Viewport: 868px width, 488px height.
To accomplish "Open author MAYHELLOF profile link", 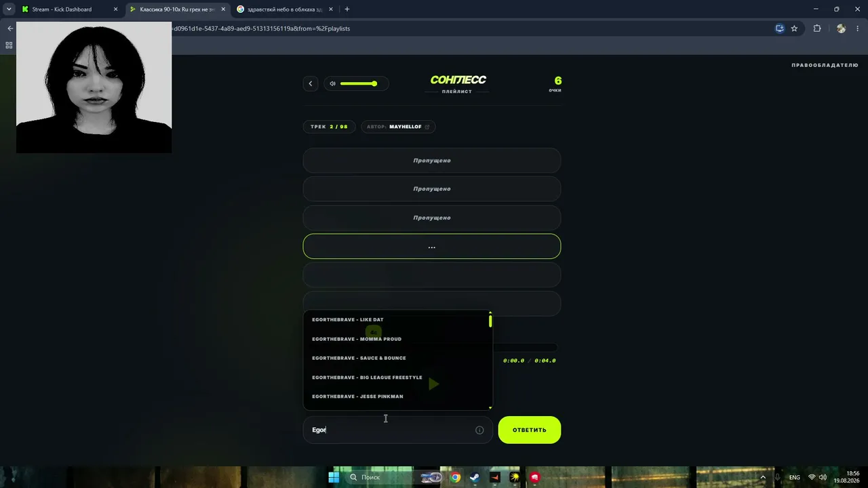I will pos(405,127).
